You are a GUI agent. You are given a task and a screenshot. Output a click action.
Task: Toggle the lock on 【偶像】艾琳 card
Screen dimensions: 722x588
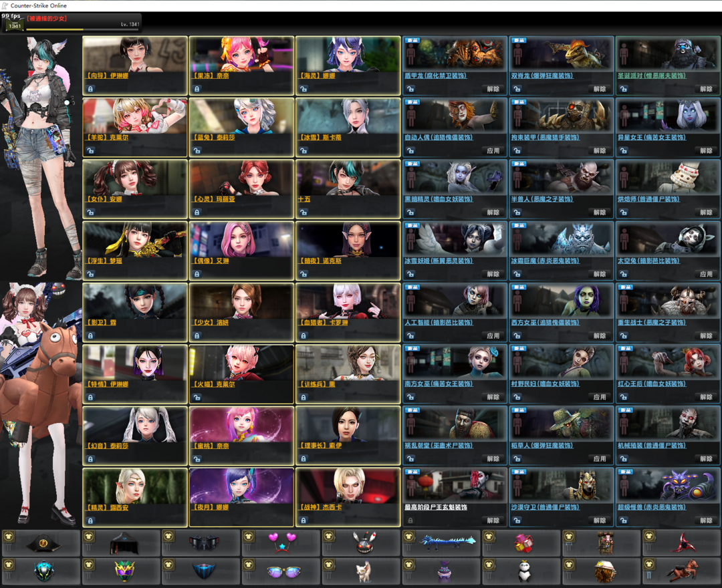[x=197, y=274]
